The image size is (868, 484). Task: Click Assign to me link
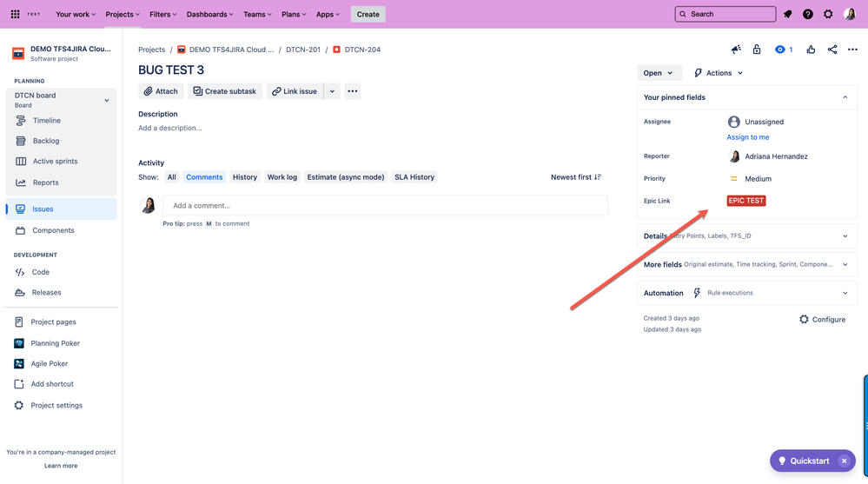[x=748, y=136]
